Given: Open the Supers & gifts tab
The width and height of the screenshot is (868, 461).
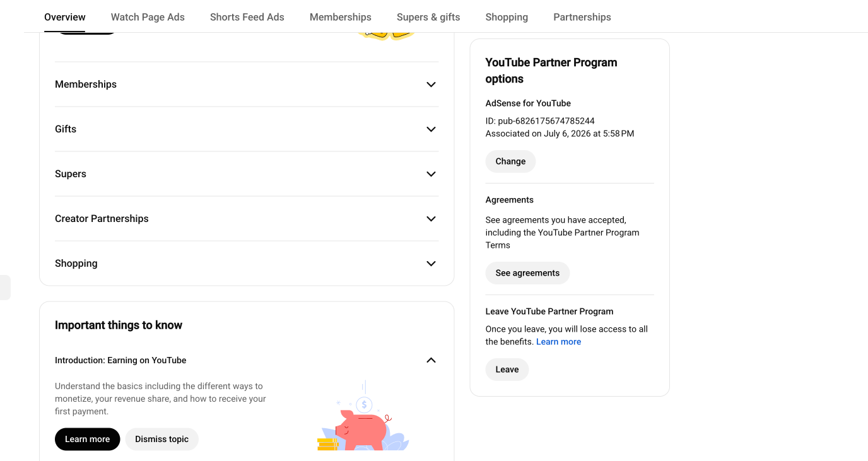Looking at the screenshot, I should 428,17.
